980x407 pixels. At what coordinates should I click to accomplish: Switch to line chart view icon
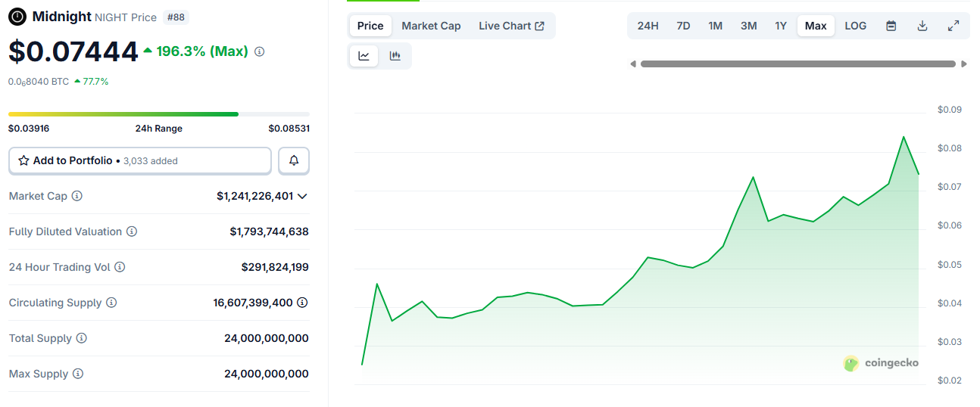364,56
